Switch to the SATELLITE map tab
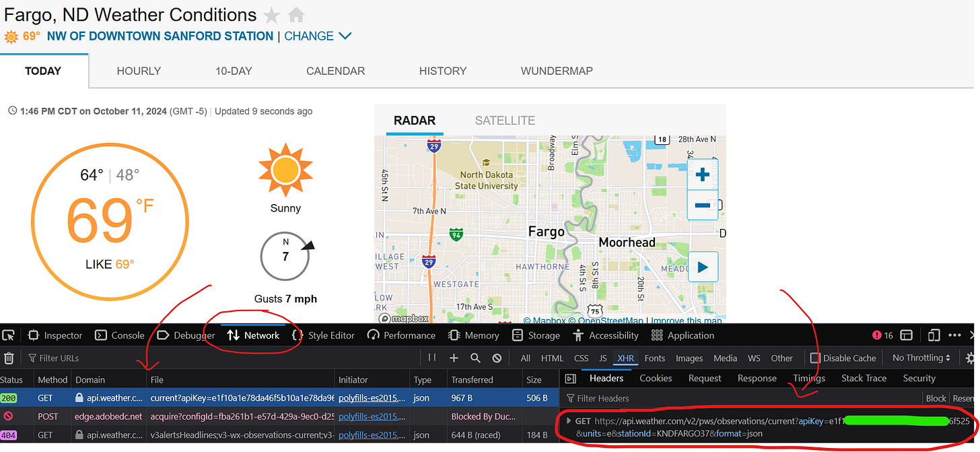Viewport: 980px width, 452px height. click(x=505, y=121)
